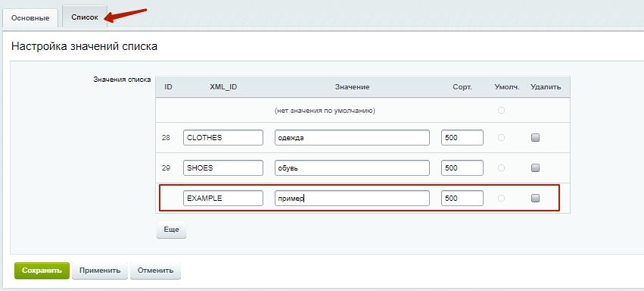The height and width of the screenshot is (291, 644).
Task: Click sort field in CLOTHES row
Action: [x=462, y=138]
